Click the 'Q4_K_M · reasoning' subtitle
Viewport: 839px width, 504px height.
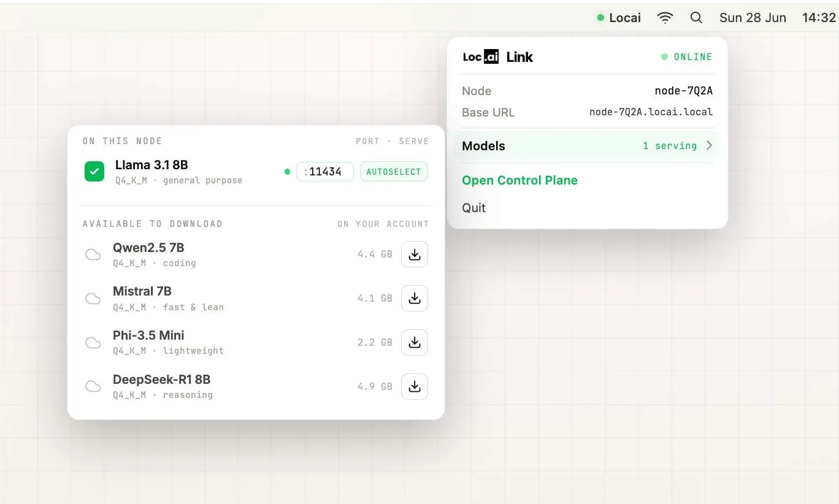pos(163,395)
